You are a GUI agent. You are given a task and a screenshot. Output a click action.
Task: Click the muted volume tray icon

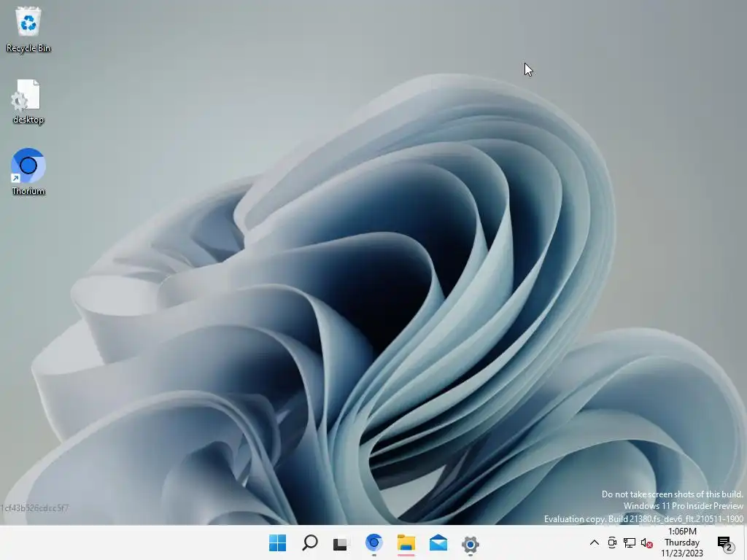click(646, 542)
